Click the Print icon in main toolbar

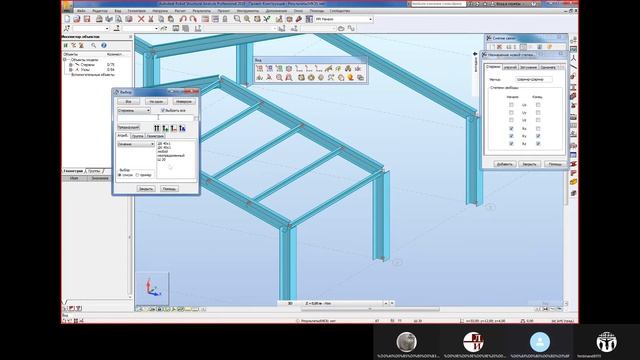pos(99,19)
